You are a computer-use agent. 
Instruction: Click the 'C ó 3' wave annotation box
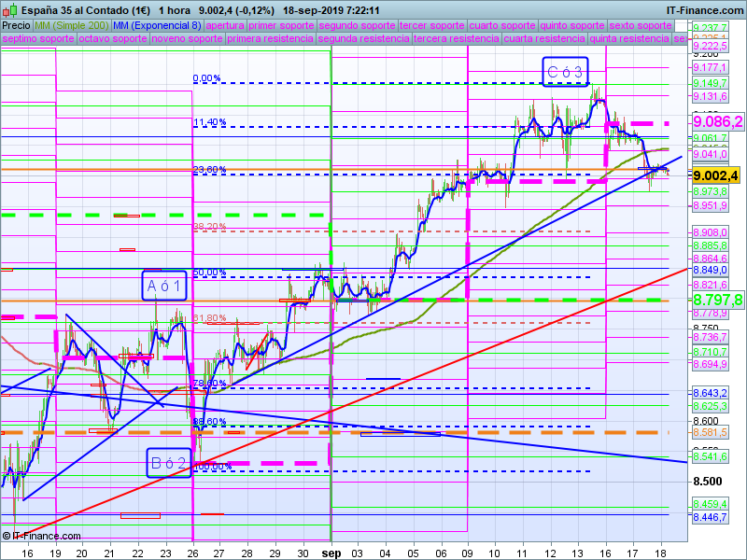tap(566, 72)
